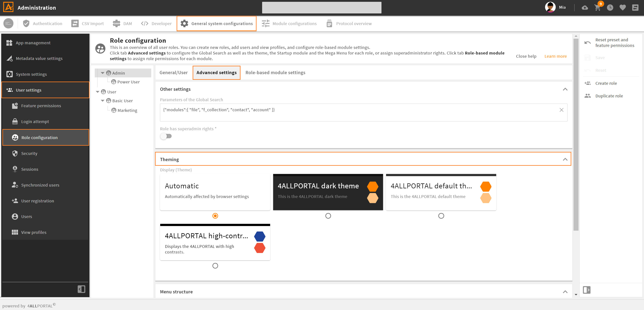Click the View profiles grid icon

[15, 232]
